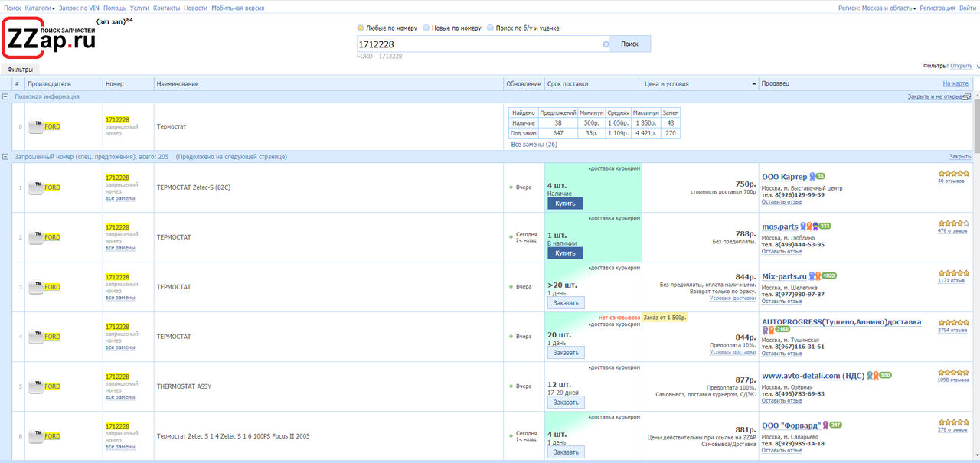The width and height of the screenshot is (980, 463).
Task: Click Купить for ООО Картер offer
Action: pyautogui.click(x=565, y=204)
